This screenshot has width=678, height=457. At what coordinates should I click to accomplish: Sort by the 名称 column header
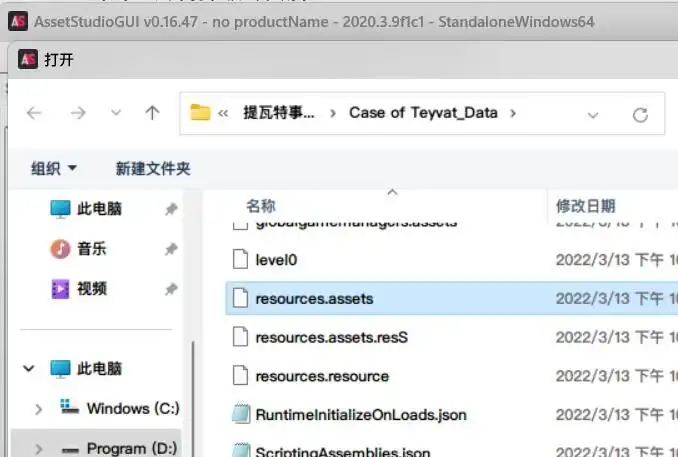point(261,206)
